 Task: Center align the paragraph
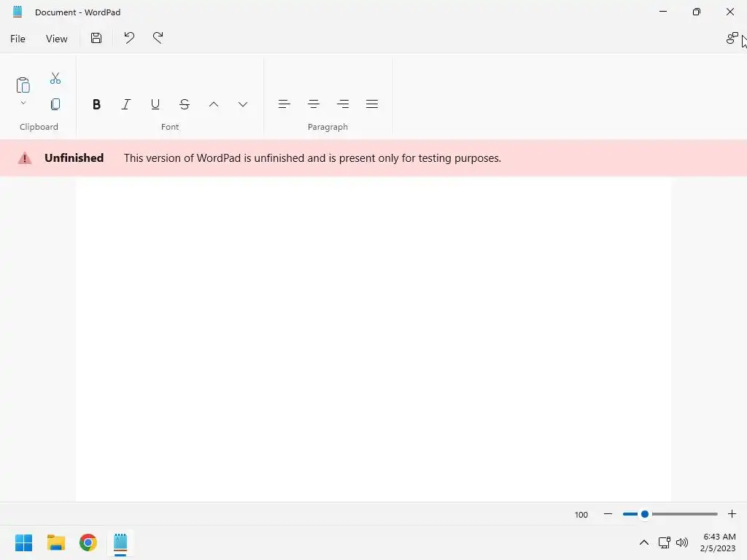click(x=314, y=104)
